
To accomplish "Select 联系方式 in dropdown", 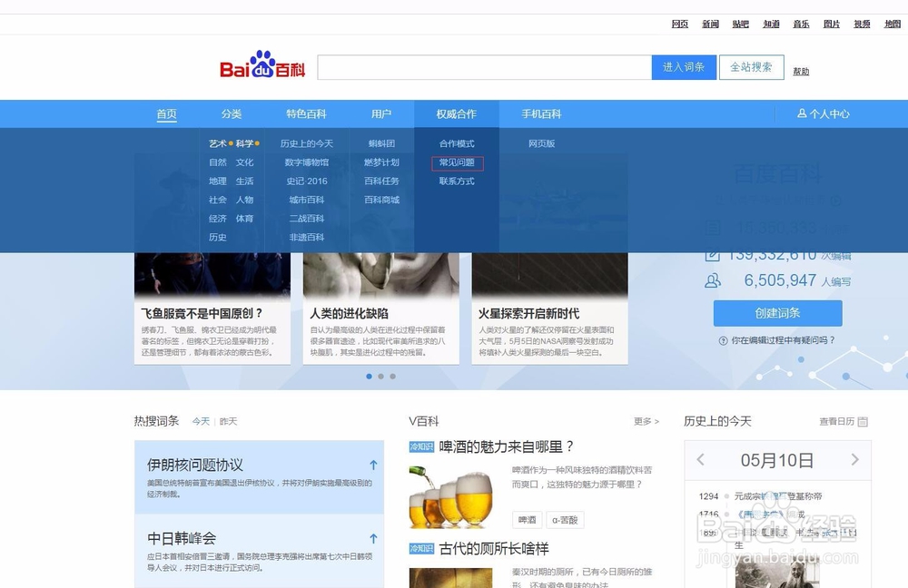I will [x=457, y=181].
